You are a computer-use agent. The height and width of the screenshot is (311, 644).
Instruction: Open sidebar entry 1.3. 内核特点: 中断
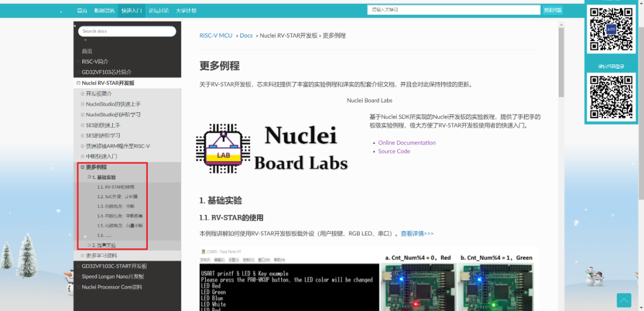coord(116,207)
